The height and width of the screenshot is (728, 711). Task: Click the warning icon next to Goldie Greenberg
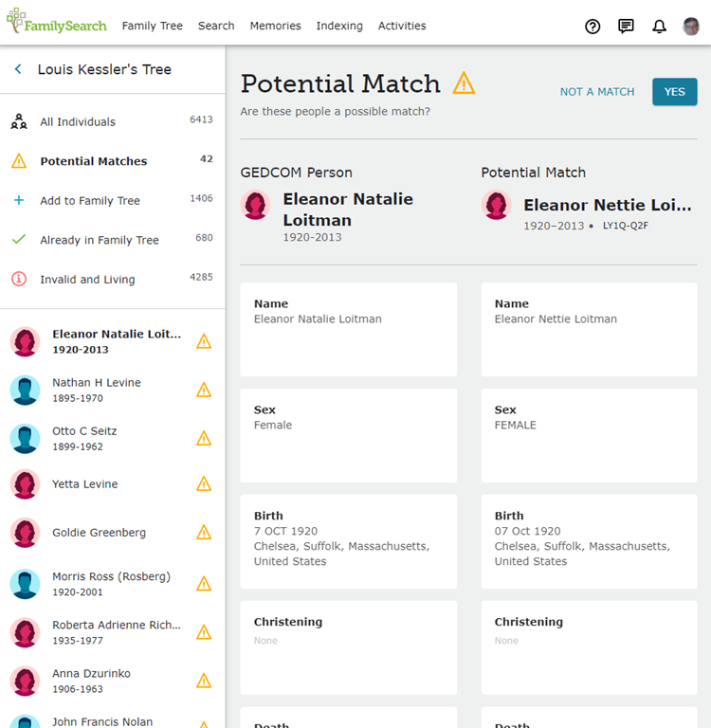(204, 532)
